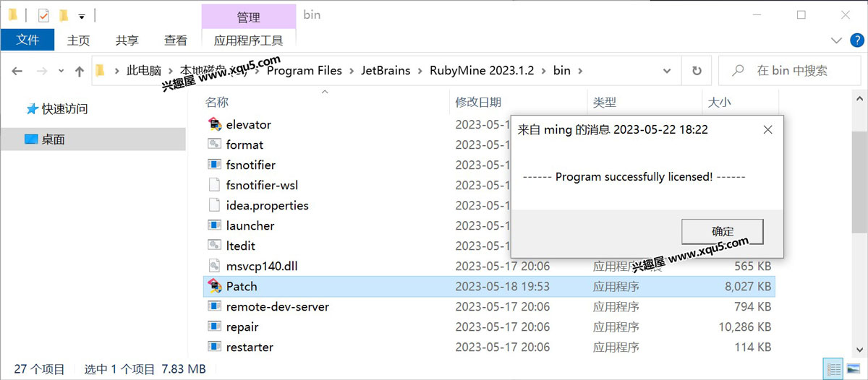Click the launcher application icon
The width and height of the screenshot is (868, 380).
pos(214,225)
